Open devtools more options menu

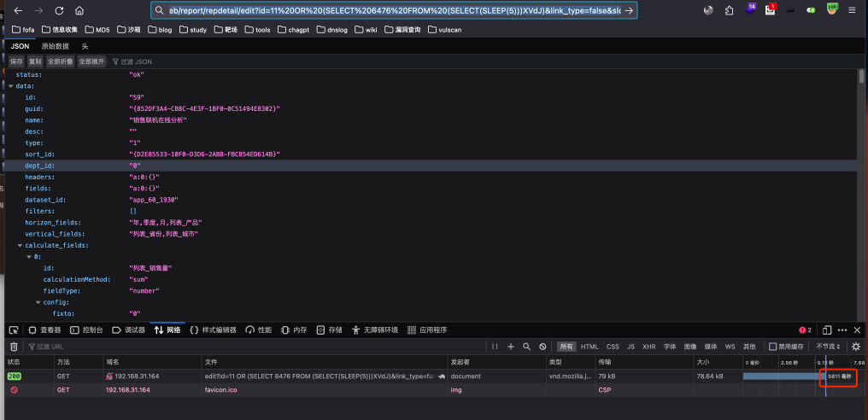click(842, 330)
